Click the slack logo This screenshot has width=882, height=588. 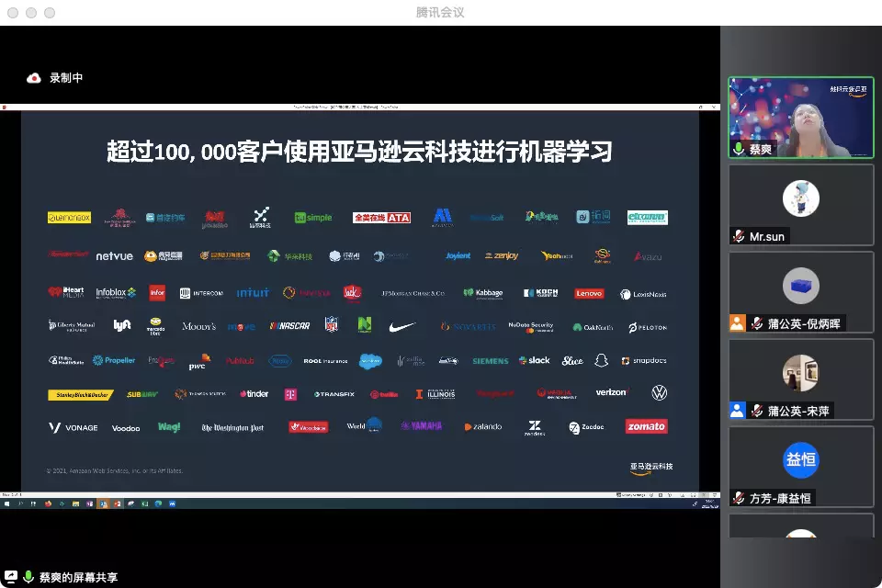coord(535,360)
